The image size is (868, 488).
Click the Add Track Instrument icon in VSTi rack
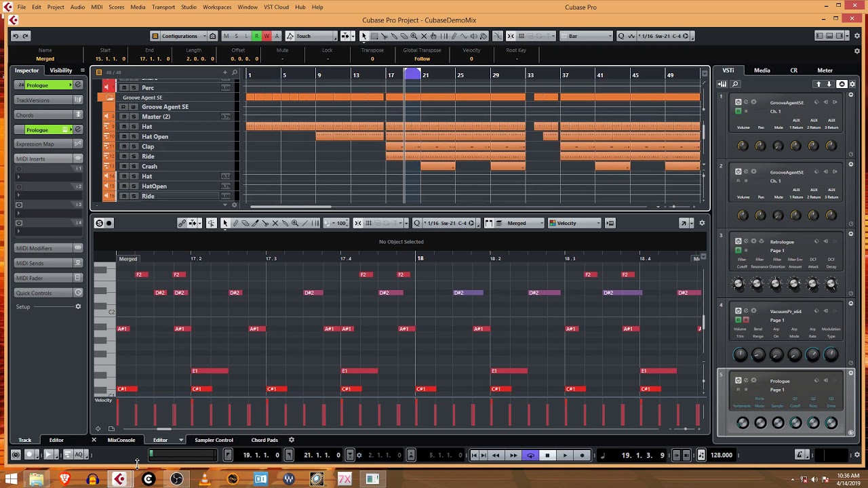click(x=723, y=84)
